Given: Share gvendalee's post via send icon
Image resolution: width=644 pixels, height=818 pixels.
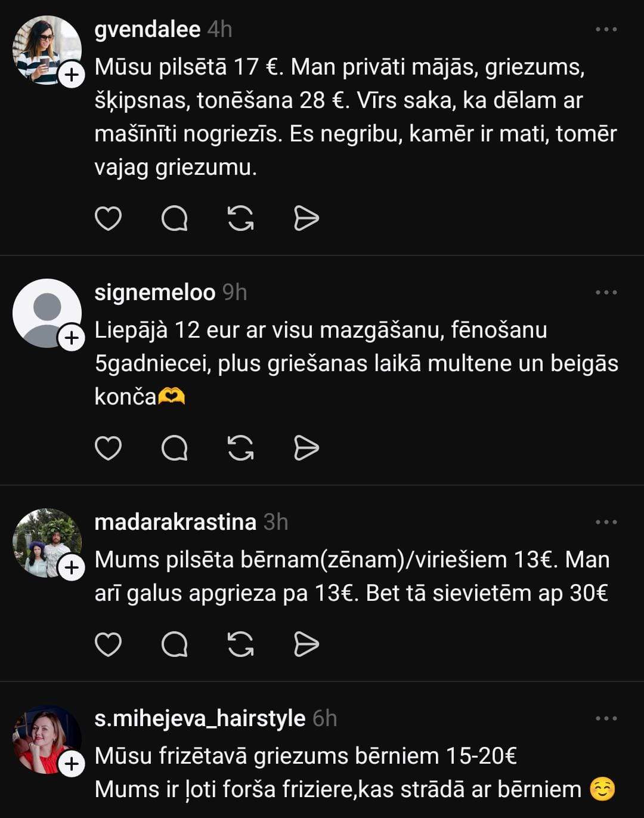Looking at the screenshot, I should pyautogui.click(x=306, y=218).
